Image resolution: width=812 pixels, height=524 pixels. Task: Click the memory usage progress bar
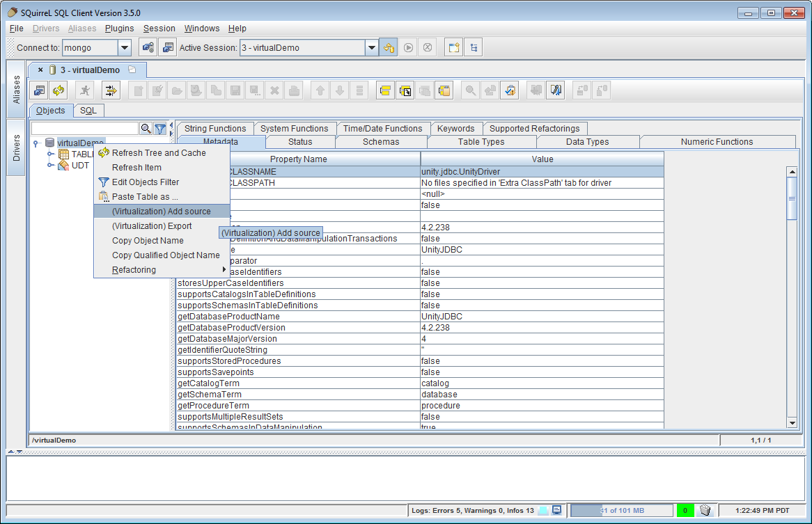621,510
